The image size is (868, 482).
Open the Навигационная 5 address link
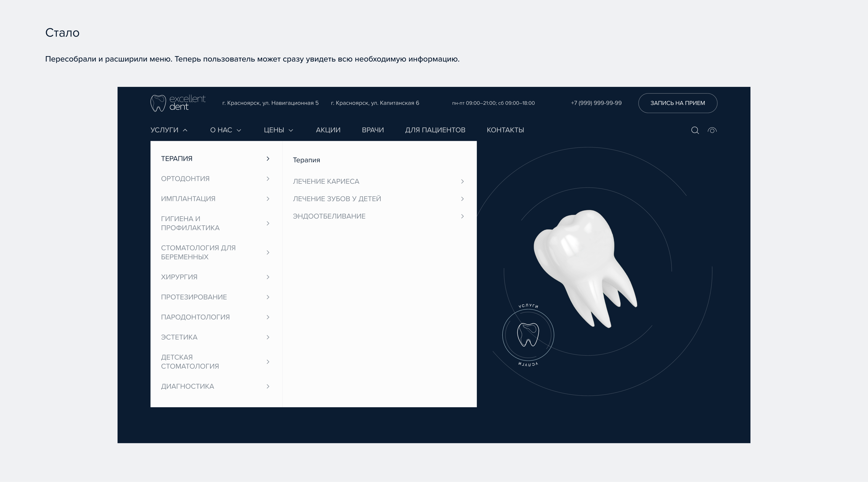(x=270, y=103)
